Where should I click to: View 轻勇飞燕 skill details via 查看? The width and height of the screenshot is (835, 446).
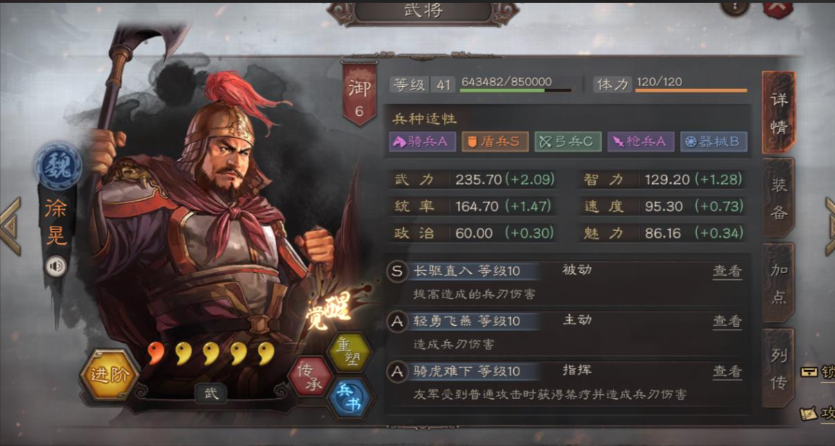(727, 321)
